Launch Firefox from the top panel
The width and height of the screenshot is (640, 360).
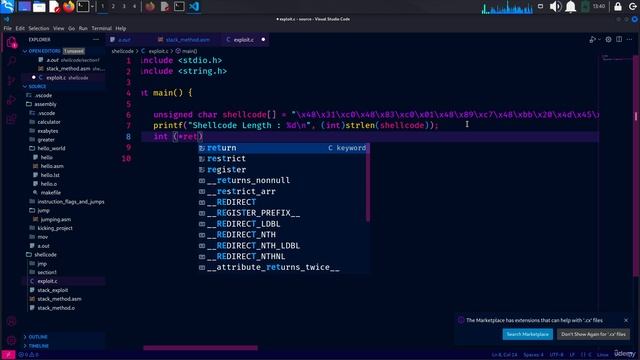click(x=69, y=7)
